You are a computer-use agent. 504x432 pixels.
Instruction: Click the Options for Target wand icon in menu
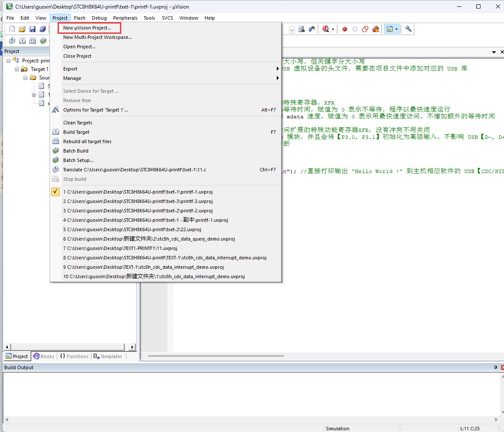pyautogui.click(x=56, y=110)
